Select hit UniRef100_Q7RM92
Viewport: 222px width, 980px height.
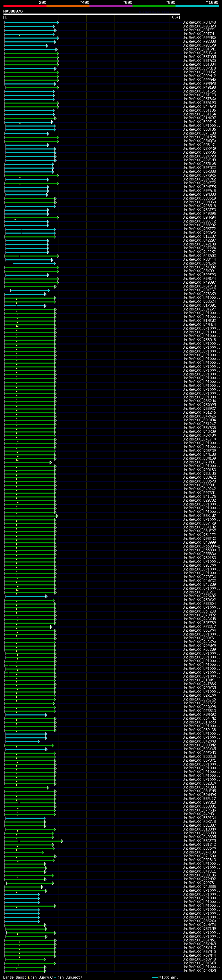click(199, 879)
